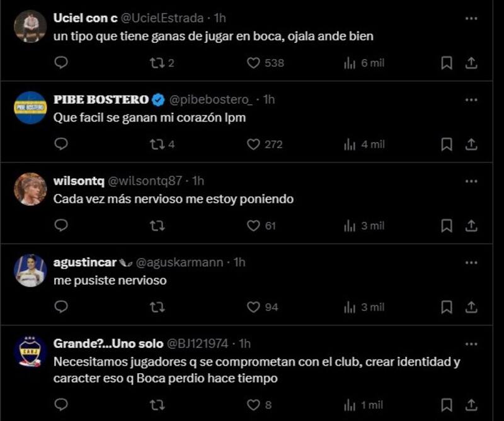Like the PIBE BOSTERO tweet
The height and width of the screenshot is (421, 504).
(x=253, y=144)
